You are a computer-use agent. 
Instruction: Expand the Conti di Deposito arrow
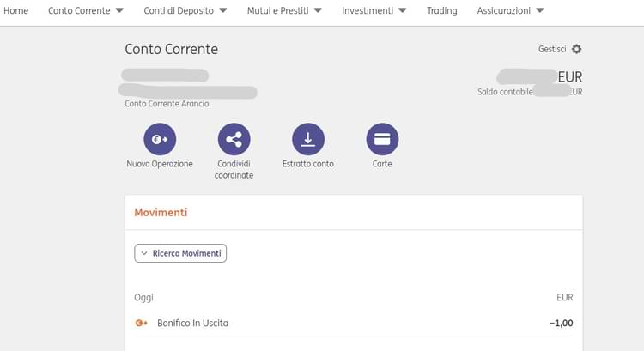(223, 10)
